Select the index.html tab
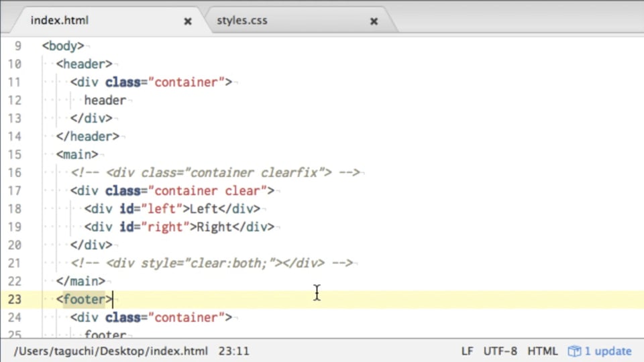Image resolution: width=644 pixels, height=362 pixels. click(60, 20)
